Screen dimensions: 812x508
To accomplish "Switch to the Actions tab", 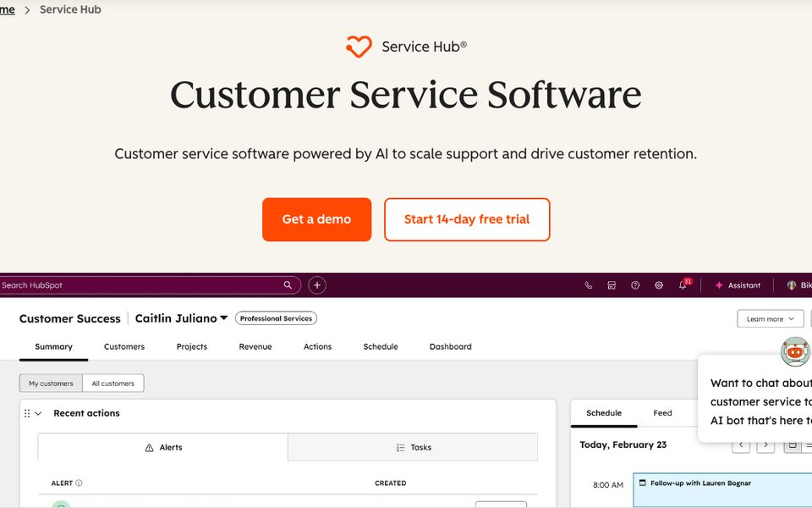I will tap(317, 347).
